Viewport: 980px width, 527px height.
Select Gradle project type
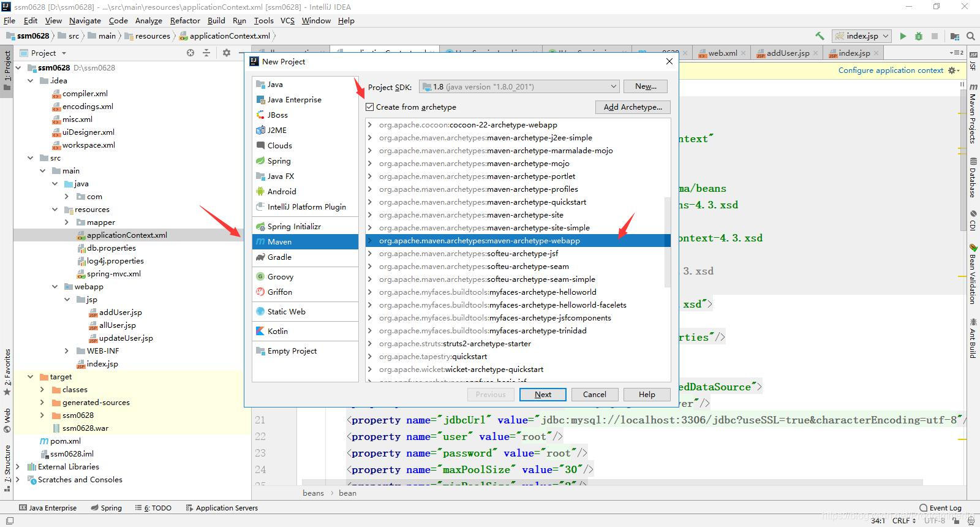tap(305, 257)
